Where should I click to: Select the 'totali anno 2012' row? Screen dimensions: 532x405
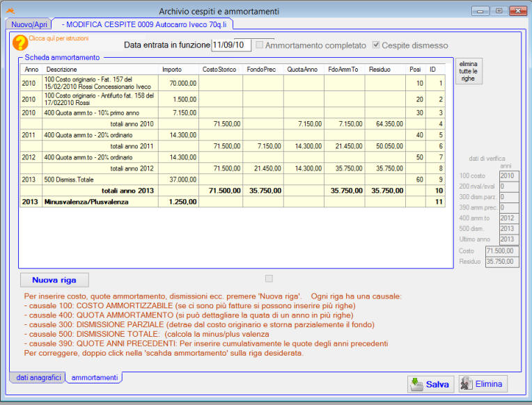(x=233, y=168)
